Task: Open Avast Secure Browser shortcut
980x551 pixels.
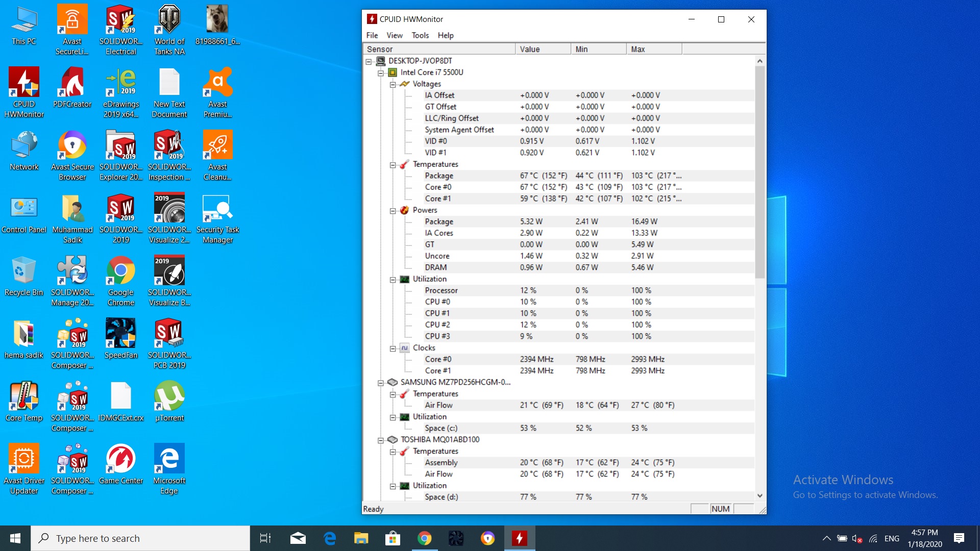Action: pyautogui.click(x=72, y=155)
